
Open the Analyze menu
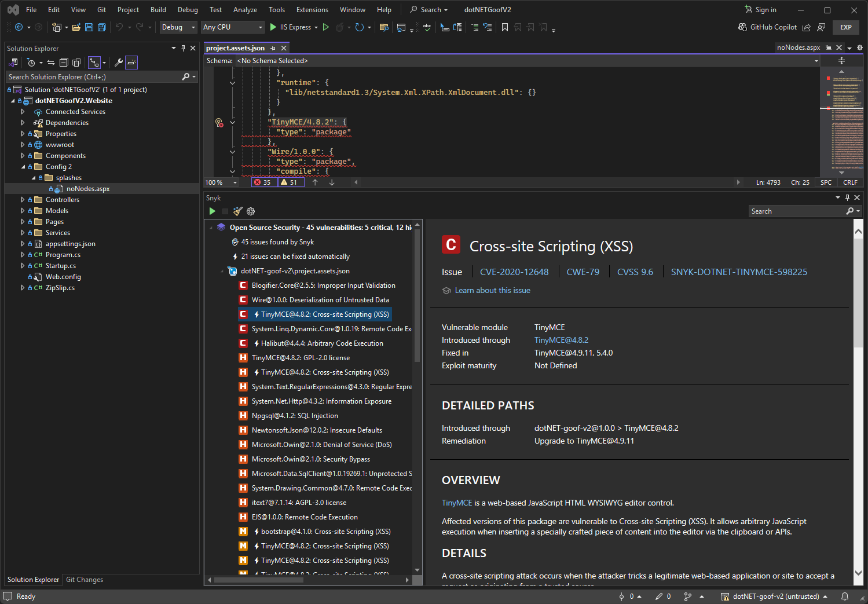point(245,10)
